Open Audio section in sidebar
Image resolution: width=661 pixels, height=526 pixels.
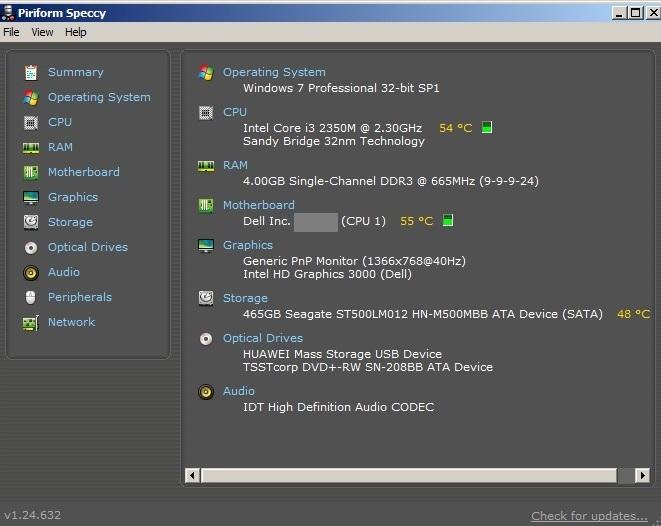(64, 272)
